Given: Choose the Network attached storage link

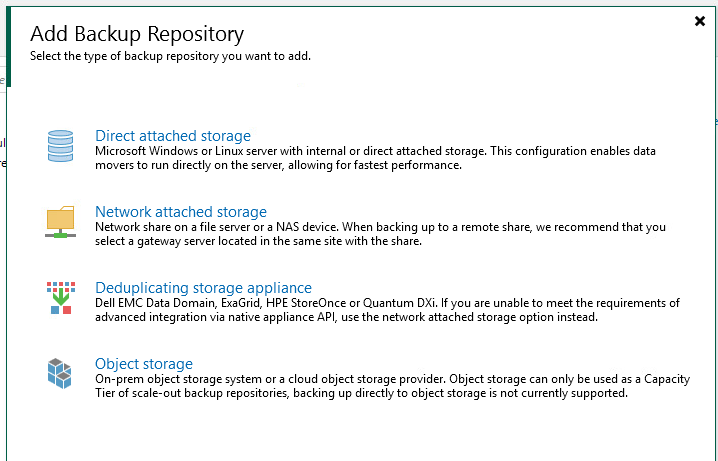Looking at the screenshot, I should point(180,212).
